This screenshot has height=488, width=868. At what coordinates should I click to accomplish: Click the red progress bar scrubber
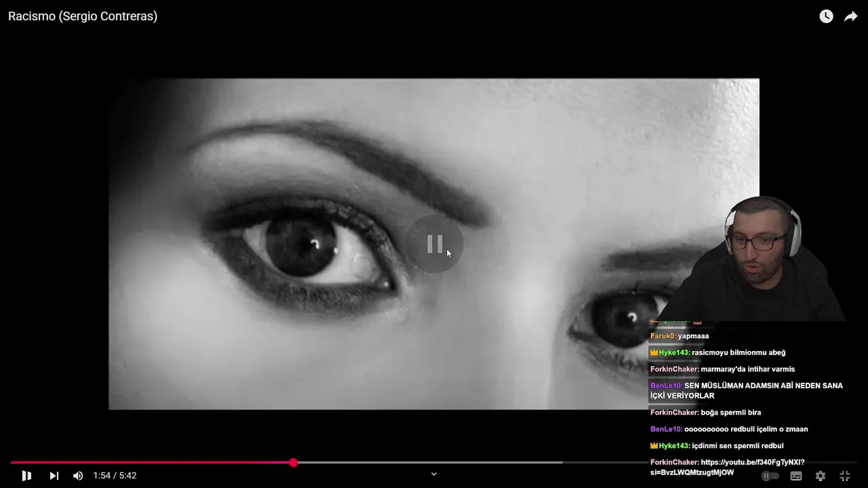(293, 462)
